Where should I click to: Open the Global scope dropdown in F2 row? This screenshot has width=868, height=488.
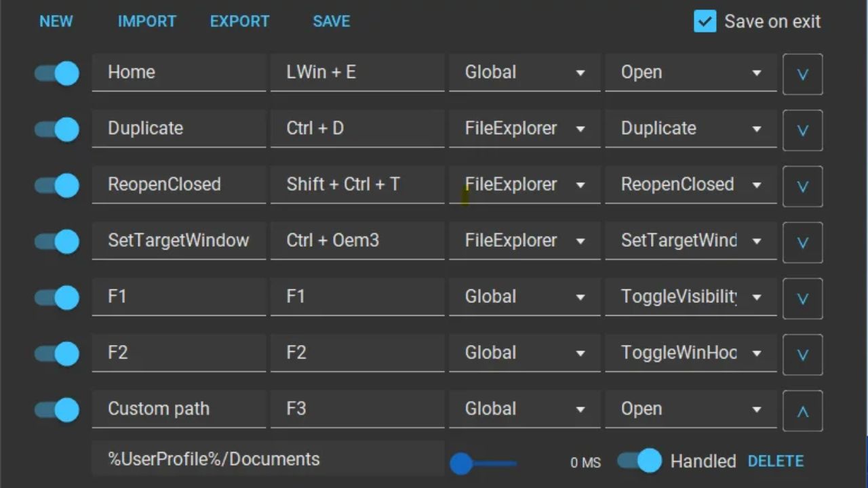(524, 353)
